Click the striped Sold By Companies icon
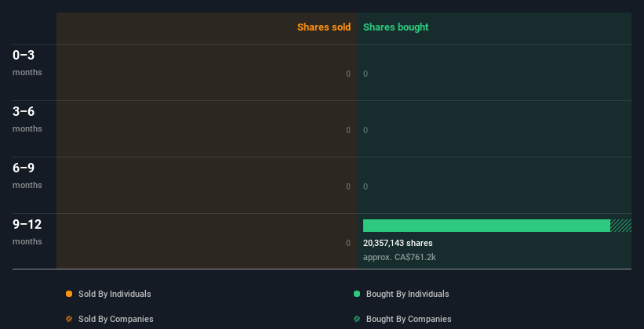The image size is (644, 329). (x=69, y=319)
